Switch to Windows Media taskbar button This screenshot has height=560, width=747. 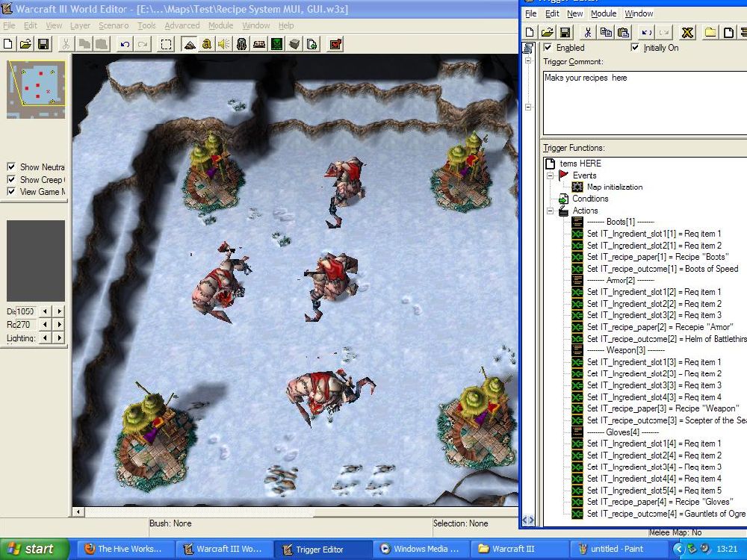pyautogui.click(x=420, y=549)
